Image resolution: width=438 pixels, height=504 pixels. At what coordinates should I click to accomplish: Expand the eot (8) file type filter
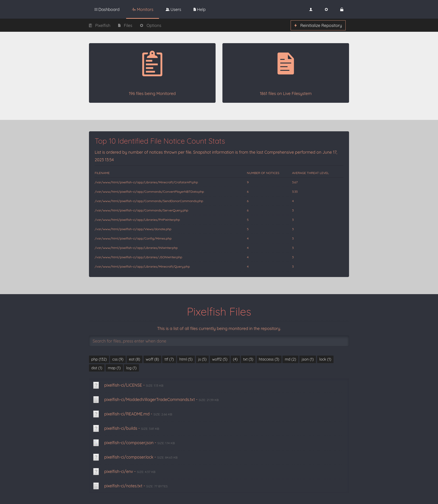point(134,359)
